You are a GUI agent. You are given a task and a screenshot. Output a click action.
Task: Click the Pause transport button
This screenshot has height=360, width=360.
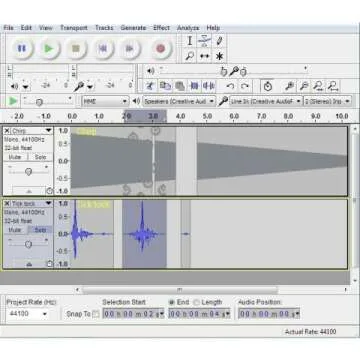coord(22,49)
